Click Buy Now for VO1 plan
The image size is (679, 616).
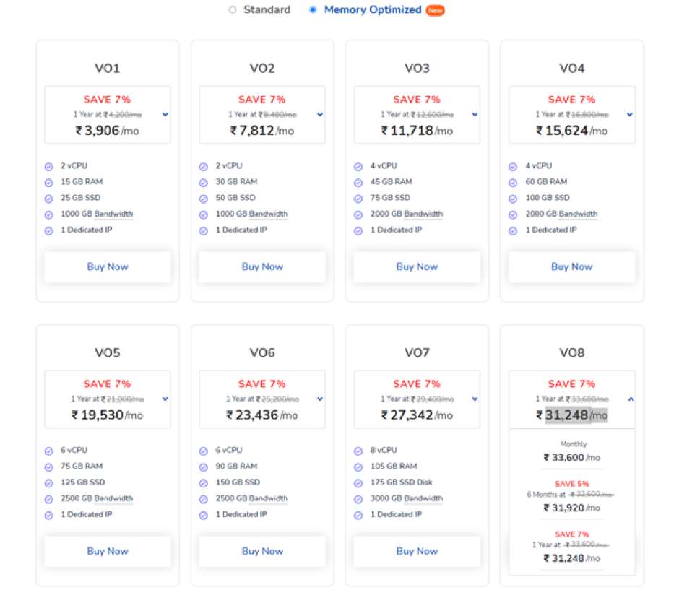coord(108,266)
